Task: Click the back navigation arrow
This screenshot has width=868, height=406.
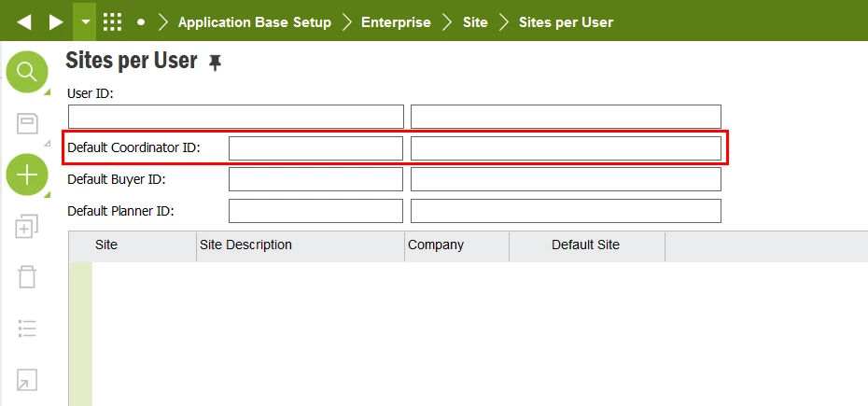Action: tap(24, 22)
